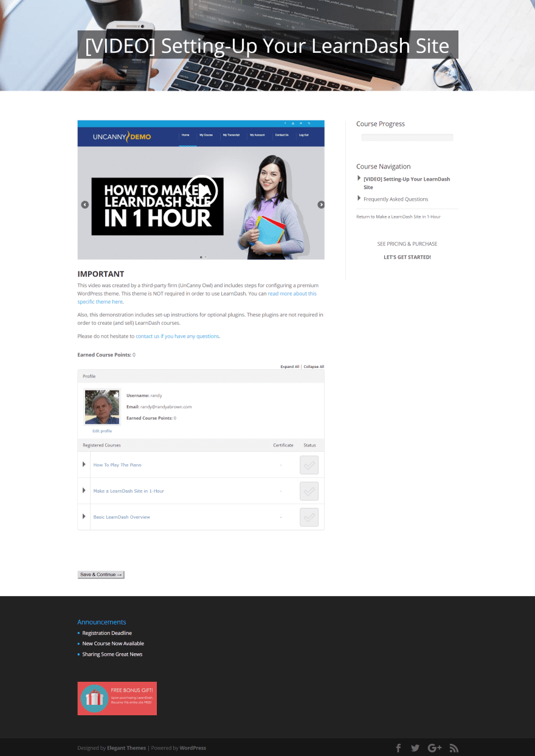This screenshot has height=756, width=535.
Task: Open My Course in demo menu
Action: tap(205, 134)
